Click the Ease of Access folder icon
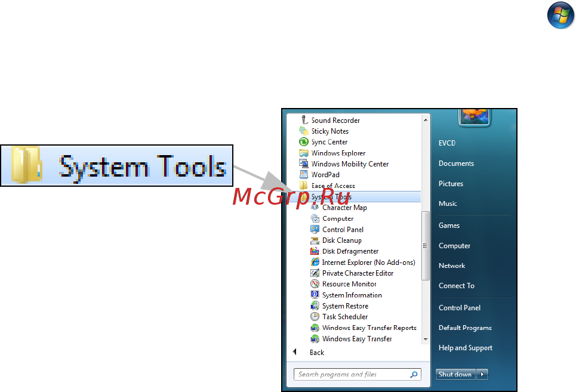 tap(304, 186)
